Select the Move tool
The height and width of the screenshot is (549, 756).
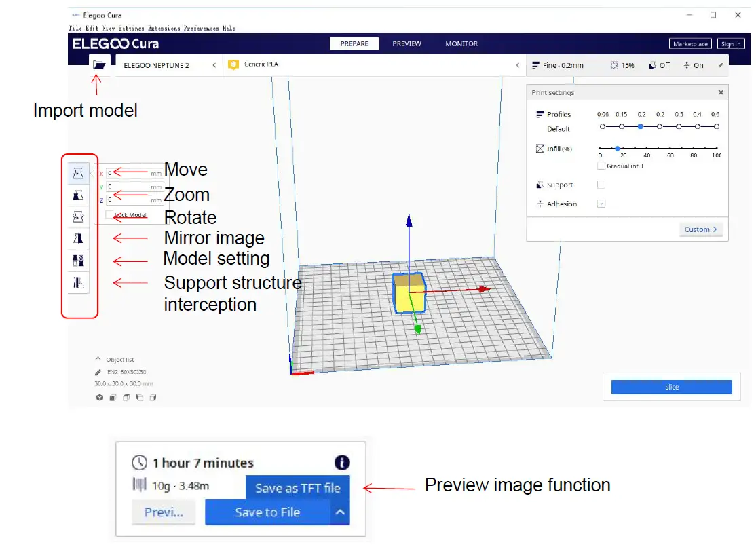(x=78, y=173)
